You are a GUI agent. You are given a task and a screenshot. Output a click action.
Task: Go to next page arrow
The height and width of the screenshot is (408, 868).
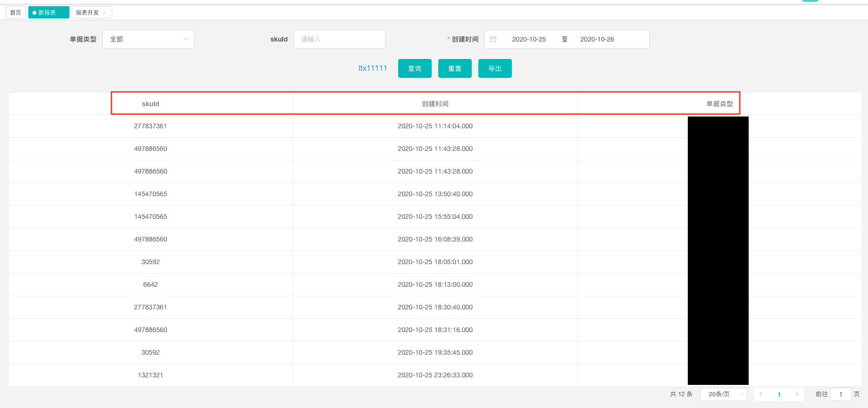pyautogui.click(x=797, y=394)
